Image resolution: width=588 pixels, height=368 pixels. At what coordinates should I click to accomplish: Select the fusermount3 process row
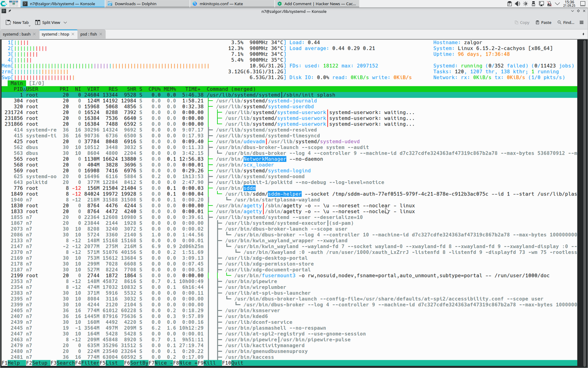(x=289, y=276)
